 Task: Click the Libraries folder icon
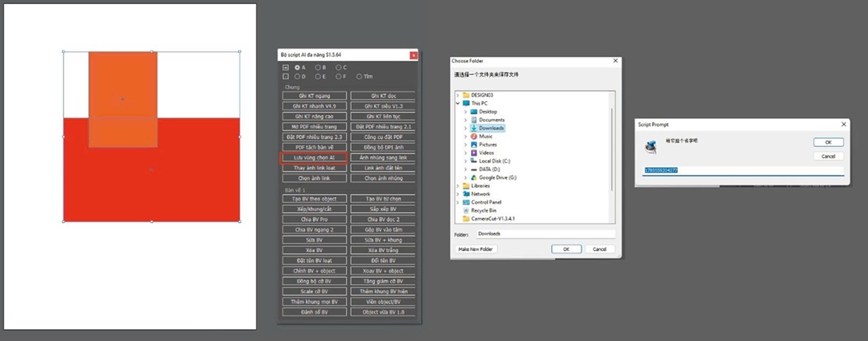point(466,186)
